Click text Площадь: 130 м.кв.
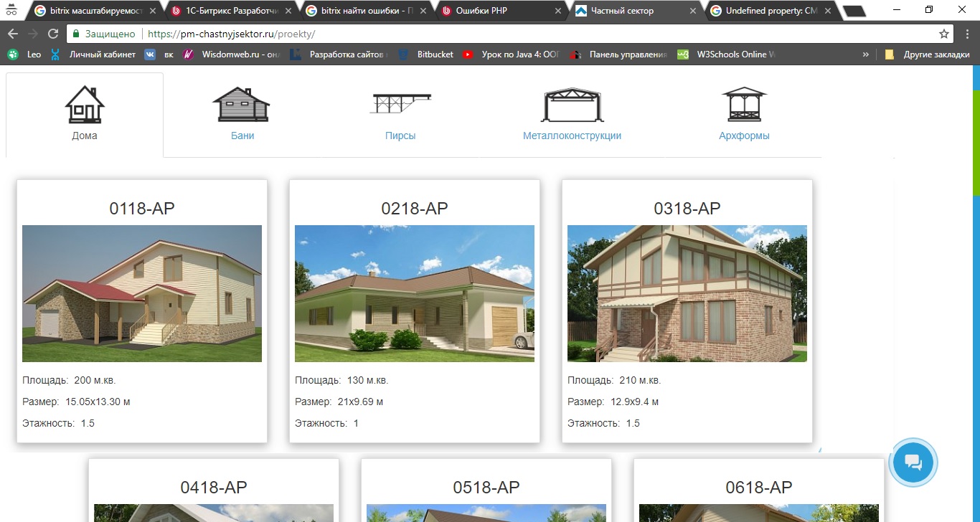The height and width of the screenshot is (522, 980). (x=341, y=380)
